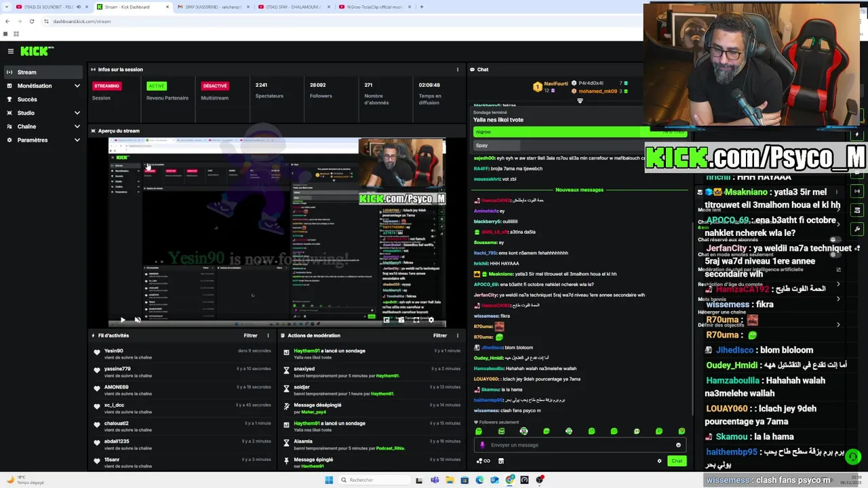Open the Windows Start menu
The image size is (868, 488).
click(x=329, y=480)
